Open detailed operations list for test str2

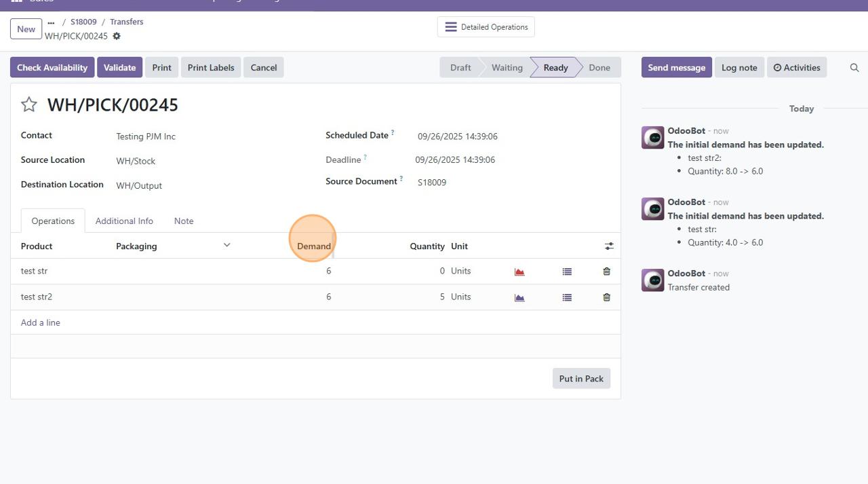click(x=567, y=297)
